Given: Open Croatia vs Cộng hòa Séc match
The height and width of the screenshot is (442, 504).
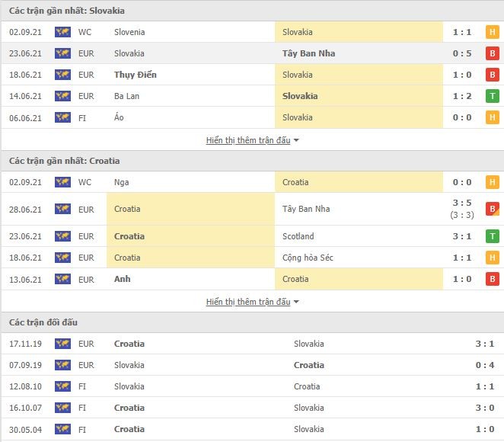Looking at the screenshot, I should (x=252, y=258).
